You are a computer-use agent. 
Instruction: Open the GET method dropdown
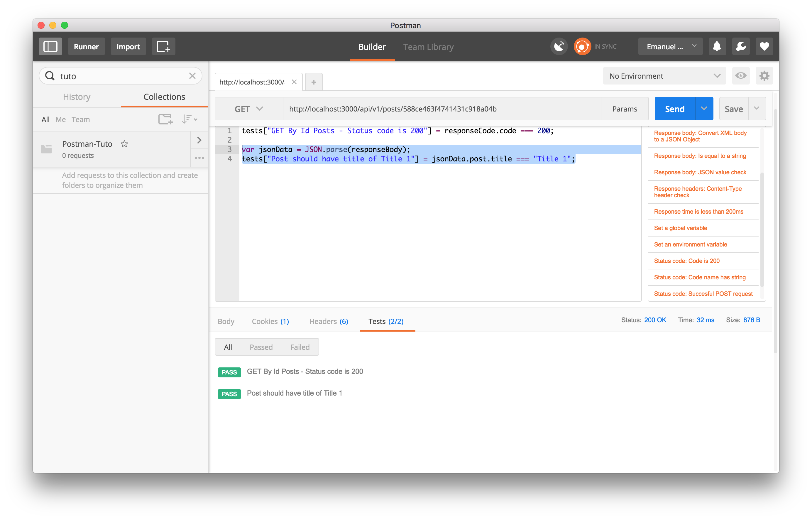pos(249,109)
